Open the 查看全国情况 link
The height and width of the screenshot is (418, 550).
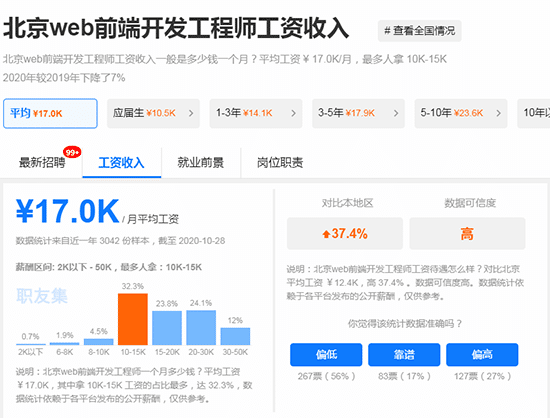pyautogui.click(x=420, y=31)
